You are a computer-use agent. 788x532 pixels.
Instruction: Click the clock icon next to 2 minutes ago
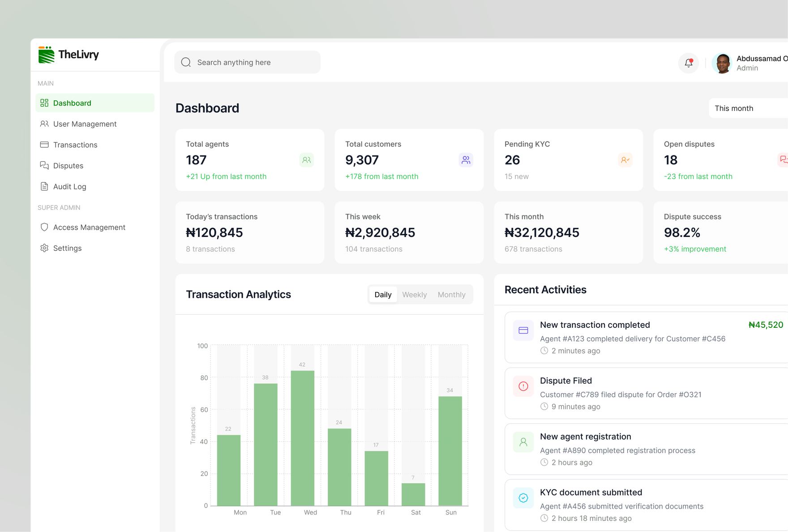point(544,351)
